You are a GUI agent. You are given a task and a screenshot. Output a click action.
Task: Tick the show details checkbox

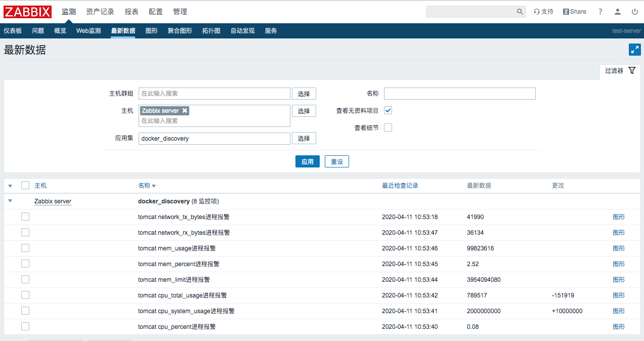click(388, 127)
